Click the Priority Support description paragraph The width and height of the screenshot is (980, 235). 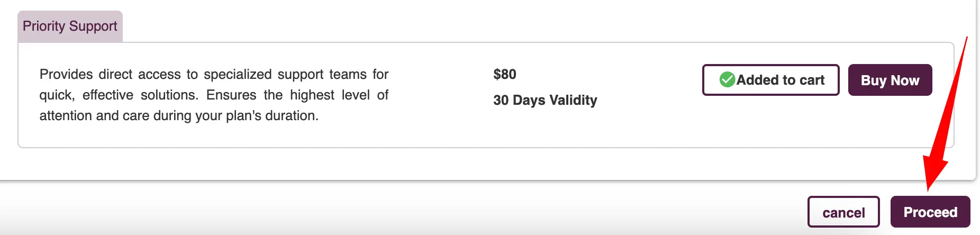[x=214, y=95]
